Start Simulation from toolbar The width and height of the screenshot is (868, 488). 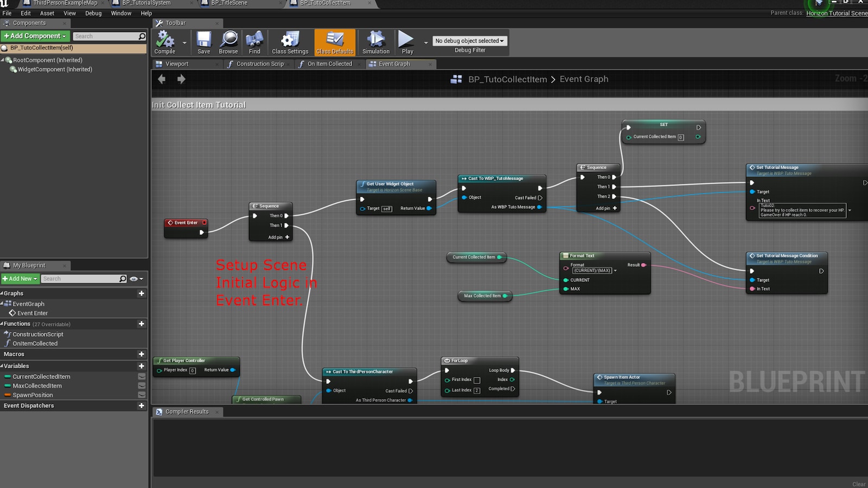tap(375, 42)
